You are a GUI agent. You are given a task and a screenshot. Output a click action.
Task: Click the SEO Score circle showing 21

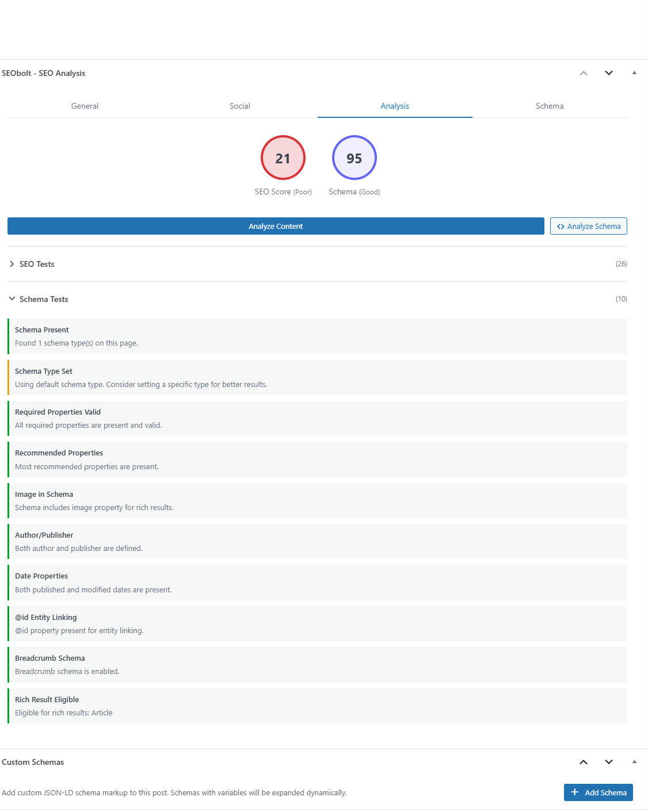[283, 157]
